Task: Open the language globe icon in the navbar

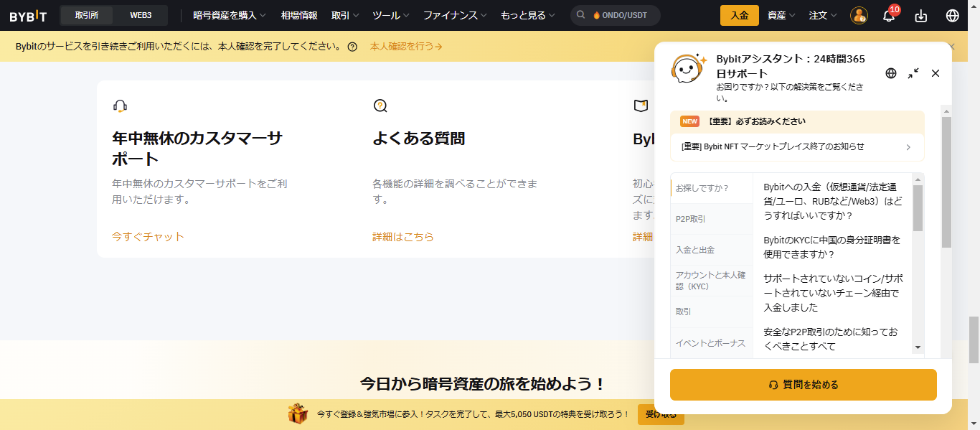Action: point(952,14)
